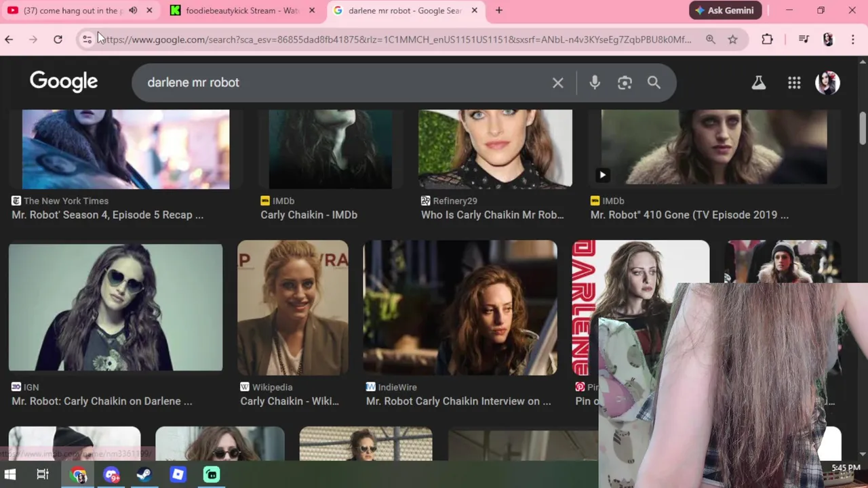Open the Mr. Robot 410 Gone IMDb link
Viewport: 868px width, 488px height.
point(690,215)
